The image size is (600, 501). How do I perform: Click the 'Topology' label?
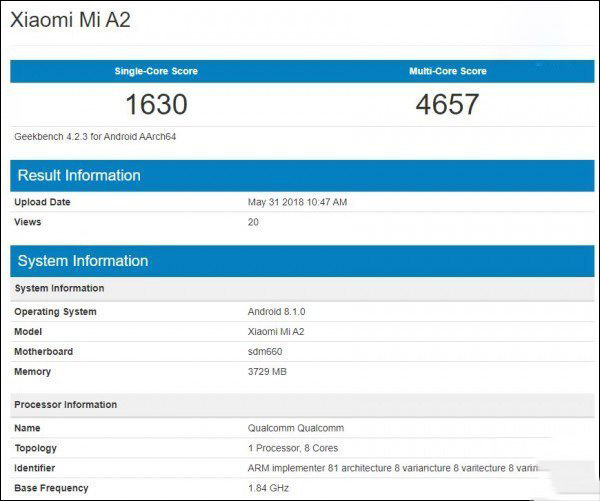[x=36, y=448]
